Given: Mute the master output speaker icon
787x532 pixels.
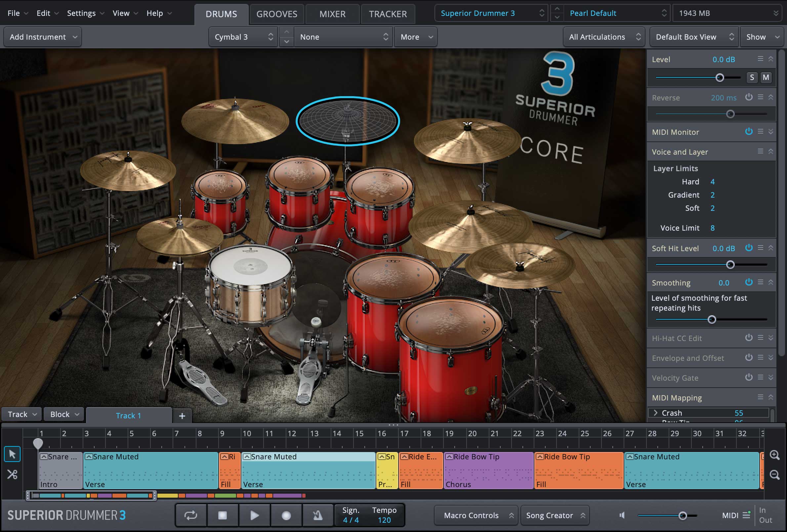Looking at the screenshot, I should tap(622, 515).
